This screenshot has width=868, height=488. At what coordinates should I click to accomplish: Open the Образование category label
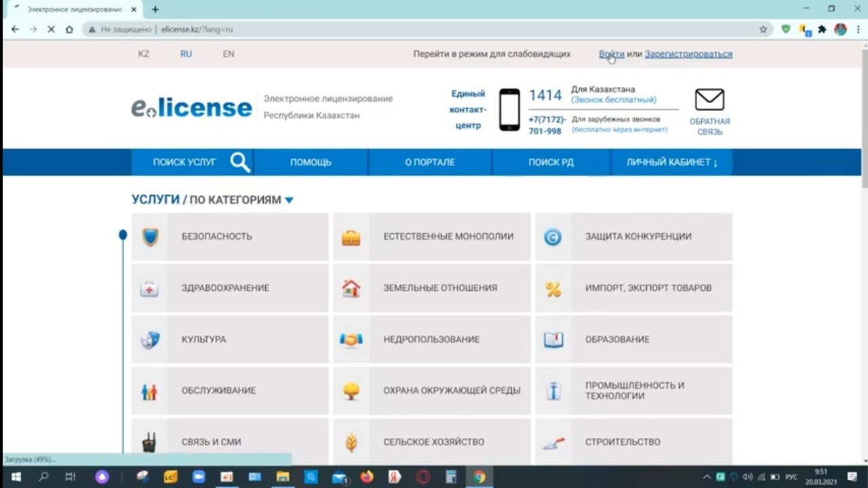coord(617,340)
